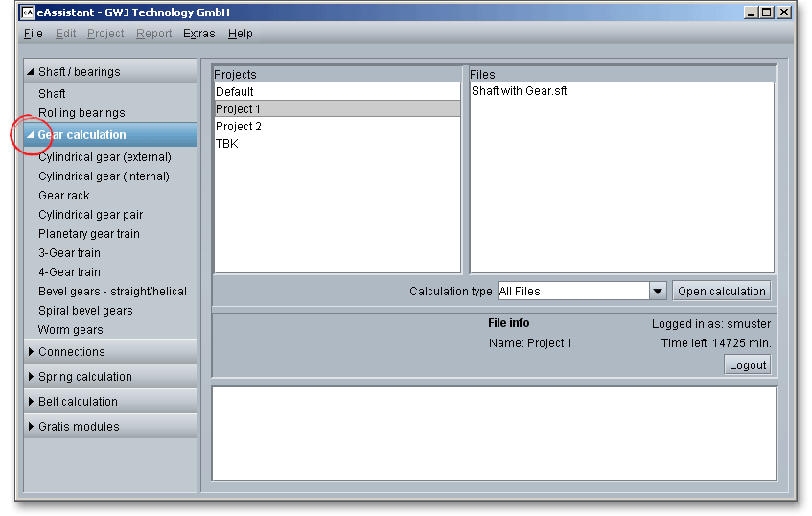Open the Calculation type dropdown arrow
The image size is (812, 516).
click(658, 292)
